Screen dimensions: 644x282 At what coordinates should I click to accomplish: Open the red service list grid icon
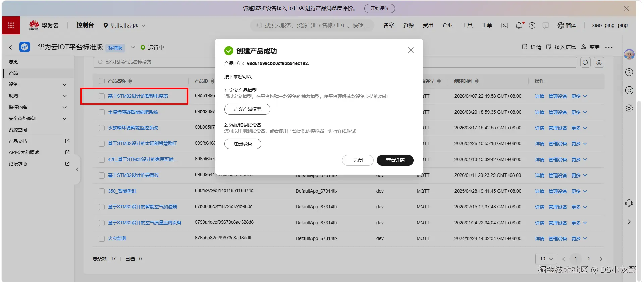[11, 25]
